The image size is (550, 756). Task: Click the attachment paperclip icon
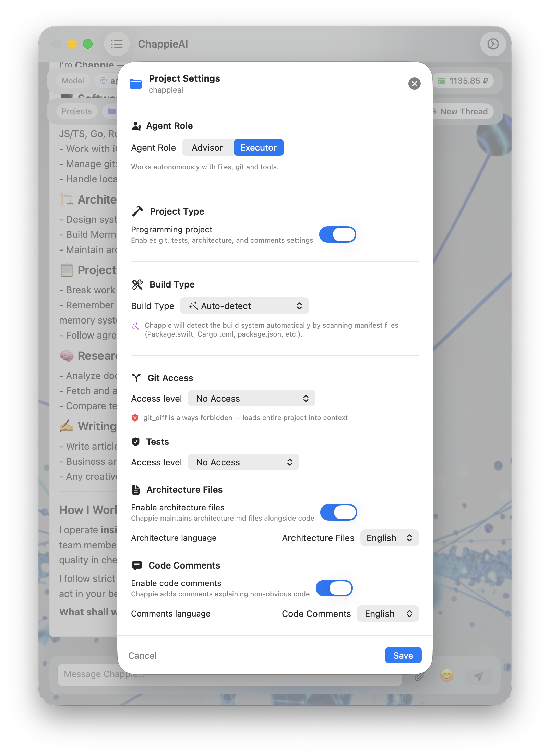420,676
